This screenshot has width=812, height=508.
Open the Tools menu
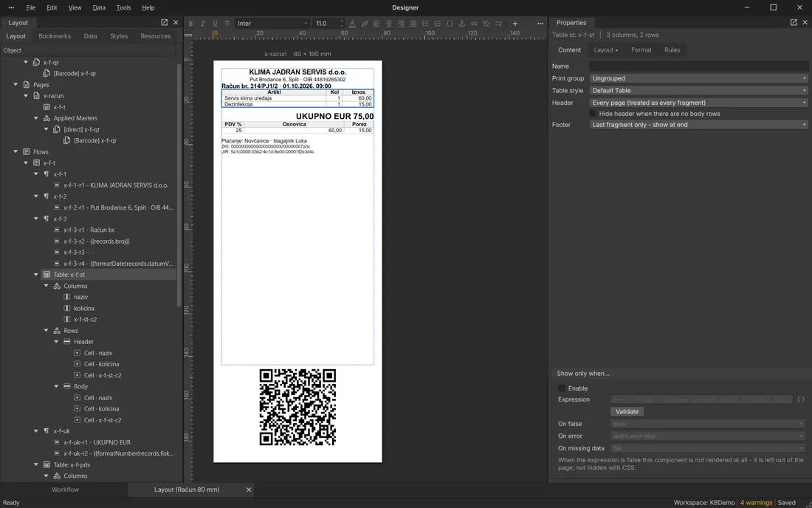[123, 8]
